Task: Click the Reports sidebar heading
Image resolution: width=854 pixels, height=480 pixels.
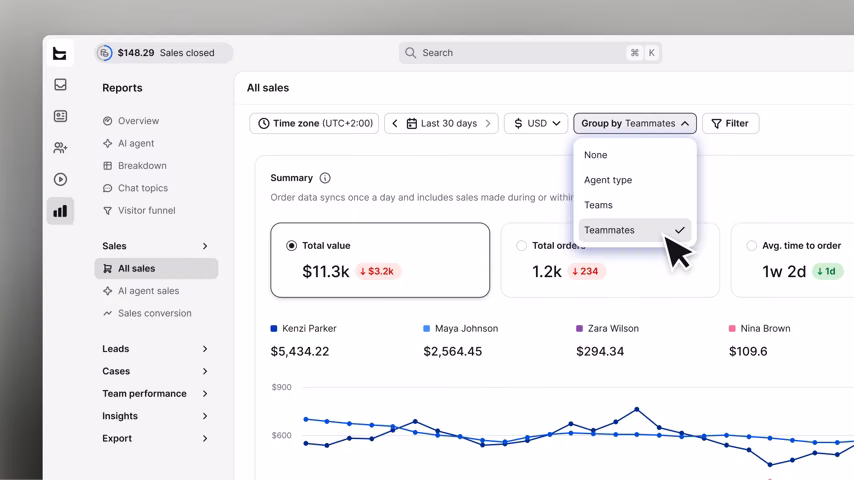Action: click(122, 88)
